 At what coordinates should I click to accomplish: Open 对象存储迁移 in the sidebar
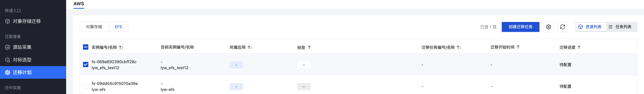(27, 22)
